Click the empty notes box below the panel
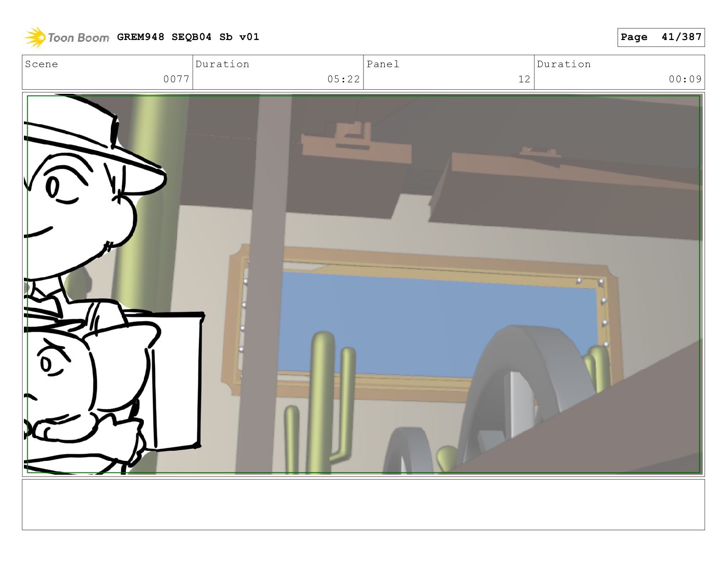728x563 pixels. pyautogui.click(x=363, y=505)
